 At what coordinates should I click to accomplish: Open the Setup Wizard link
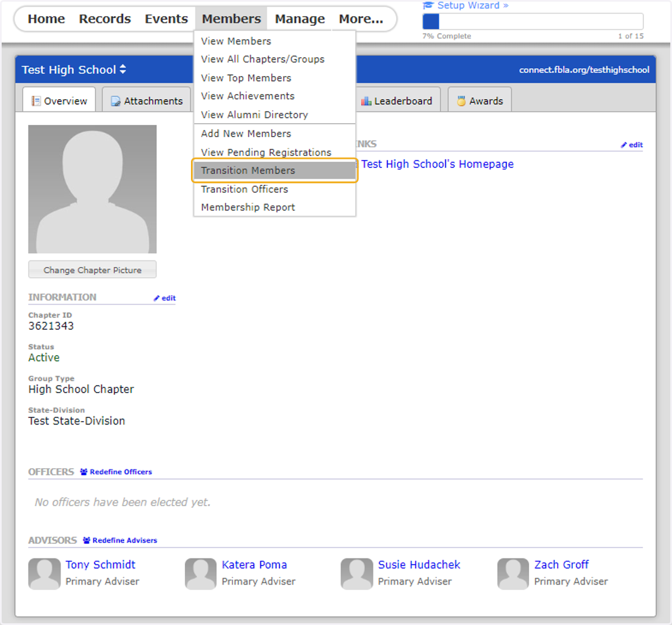473,5
